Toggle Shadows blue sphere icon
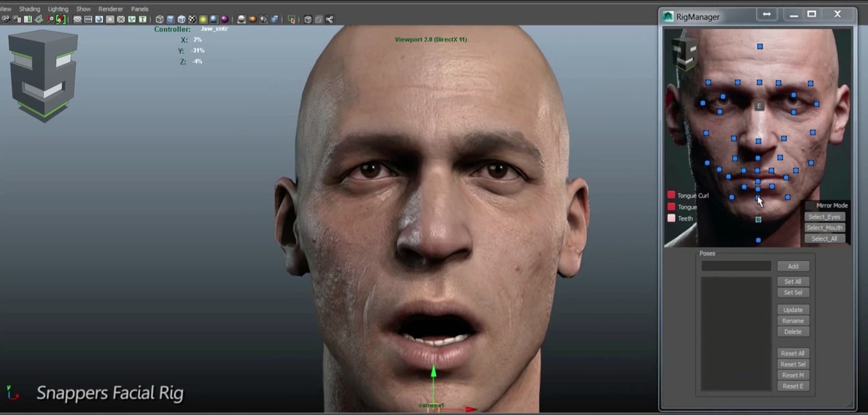 coord(214,19)
